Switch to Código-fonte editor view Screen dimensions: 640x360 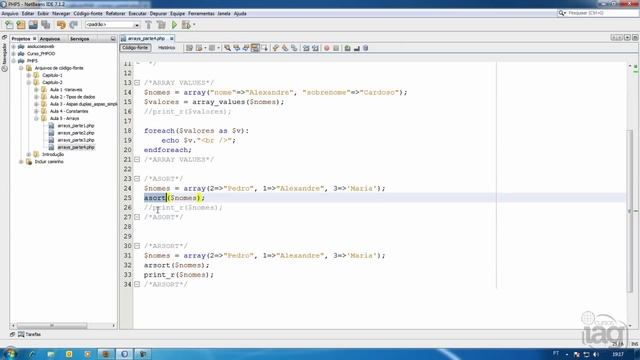tap(135, 48)
